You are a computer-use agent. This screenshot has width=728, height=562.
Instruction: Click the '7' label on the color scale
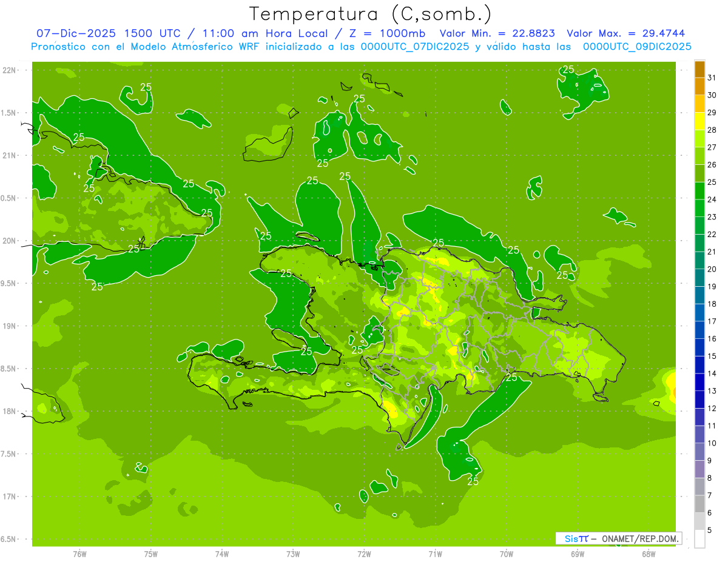coord(710,496)
